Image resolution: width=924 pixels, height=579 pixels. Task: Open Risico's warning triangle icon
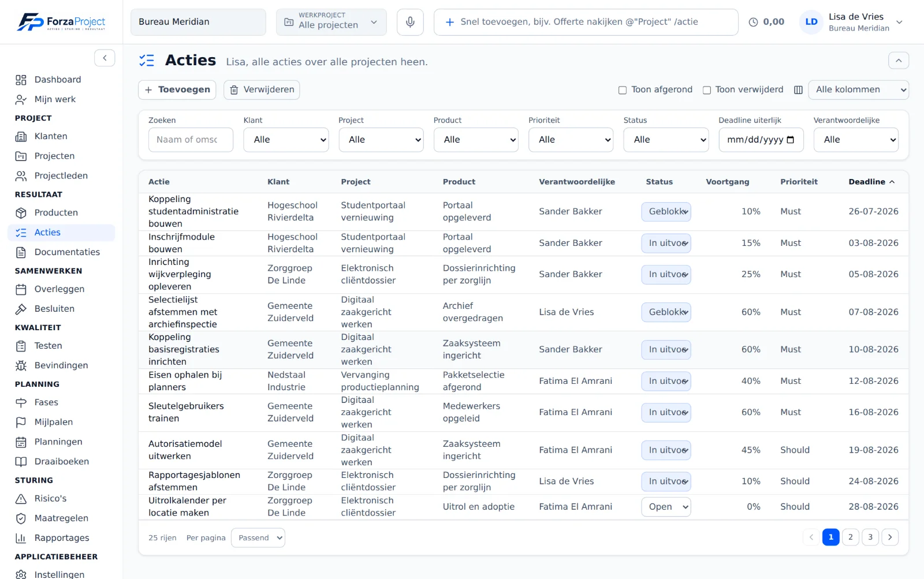click(x=21, y=498)
